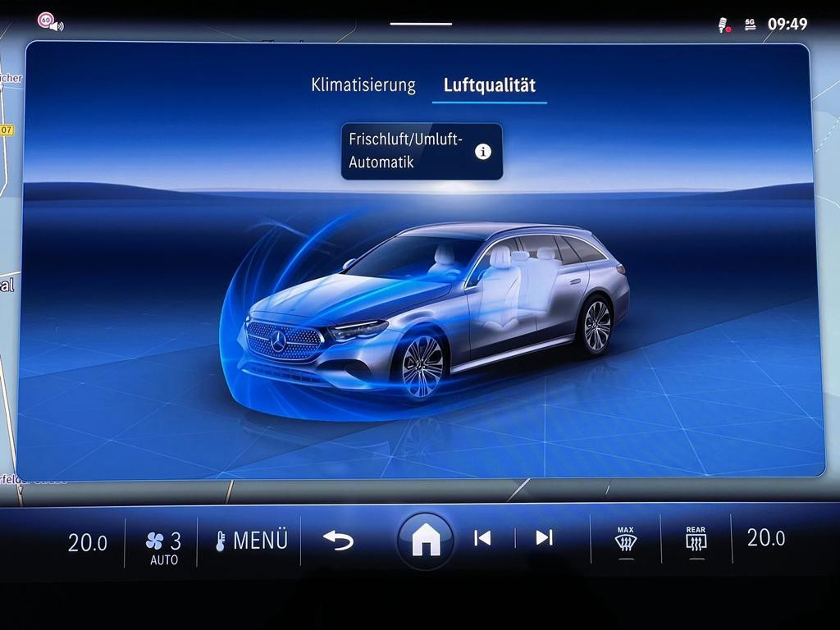Skip to previous track
Screen dimensions: 840x630
point(482,538)
